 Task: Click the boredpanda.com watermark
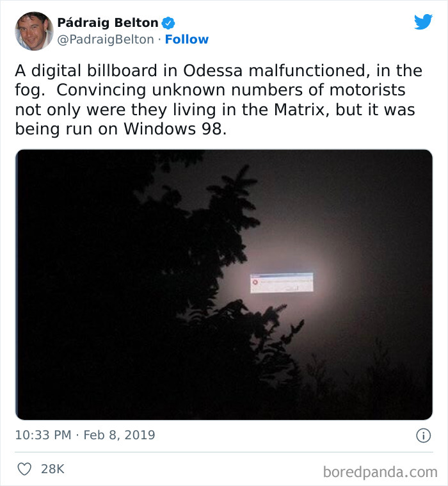pos(380,472)
